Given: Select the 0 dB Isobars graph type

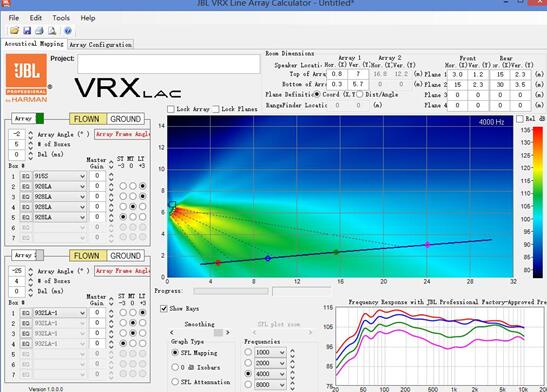Looking at the screenshot, I should pyautogui.click(x=175, y=367).
